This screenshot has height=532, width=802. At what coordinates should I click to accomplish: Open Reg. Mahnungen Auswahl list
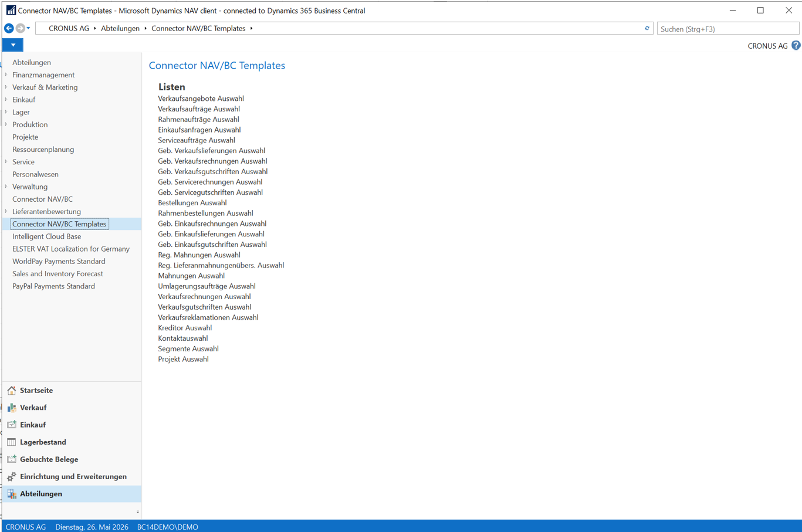click(x=199, y=255)
